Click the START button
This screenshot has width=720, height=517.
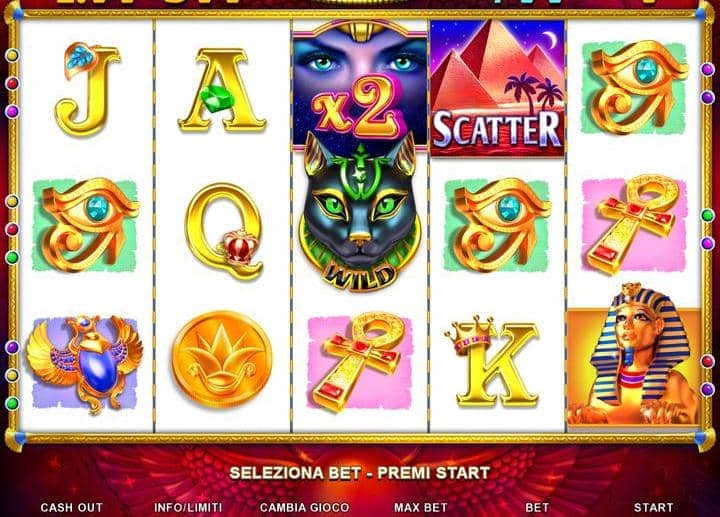point(653,507)
